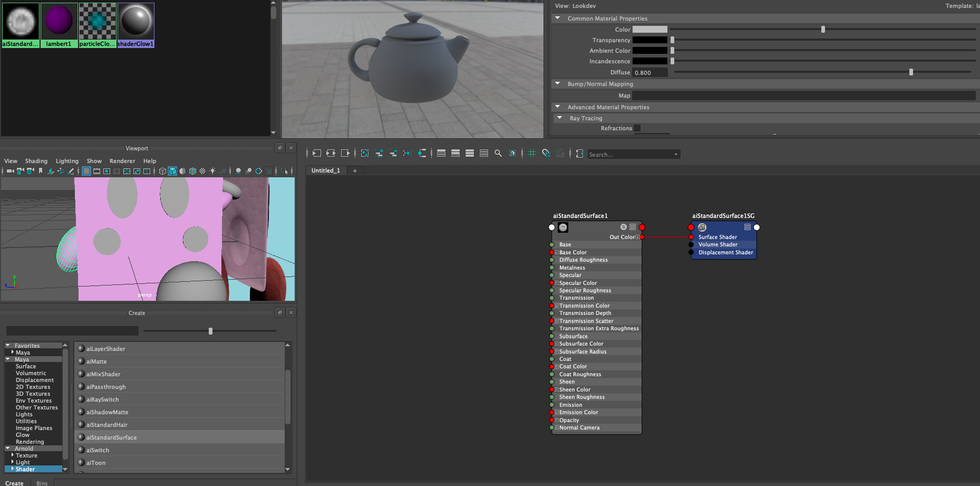Toggle the Refractions checkbox
980x486 pixels.
(x=637, y=128)
